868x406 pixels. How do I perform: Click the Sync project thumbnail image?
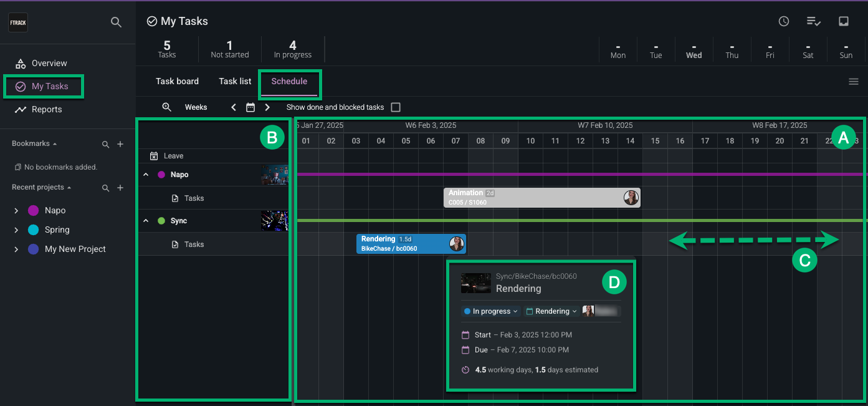[275, 220]
